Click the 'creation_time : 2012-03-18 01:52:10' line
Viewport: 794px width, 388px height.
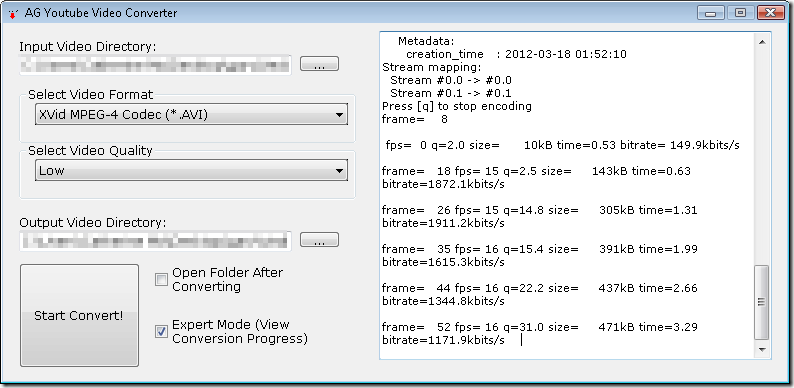point(517,54)
